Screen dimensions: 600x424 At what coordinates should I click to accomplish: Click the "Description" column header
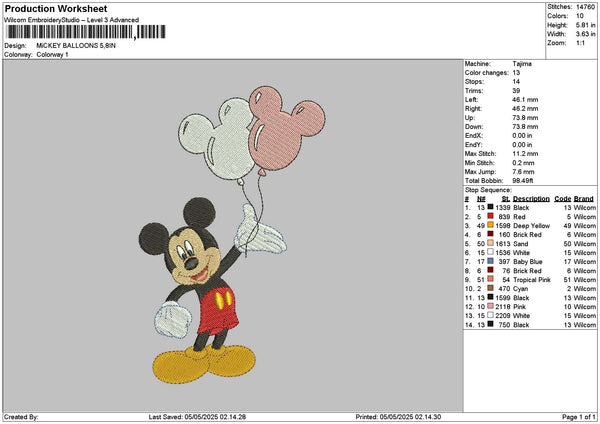(531, 199)
